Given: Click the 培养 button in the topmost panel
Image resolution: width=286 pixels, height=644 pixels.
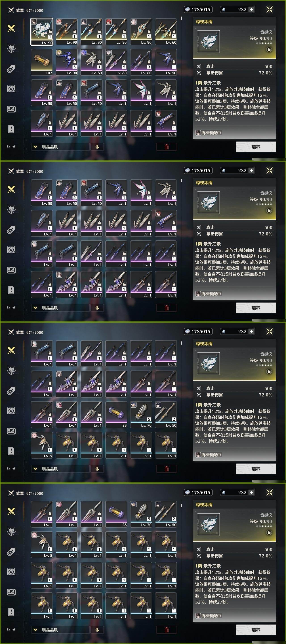Looking at the screenshot, I should click(256, 147).
